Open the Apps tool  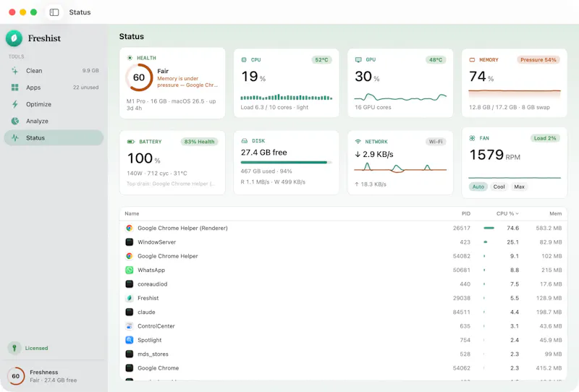[x=54, y=88]
